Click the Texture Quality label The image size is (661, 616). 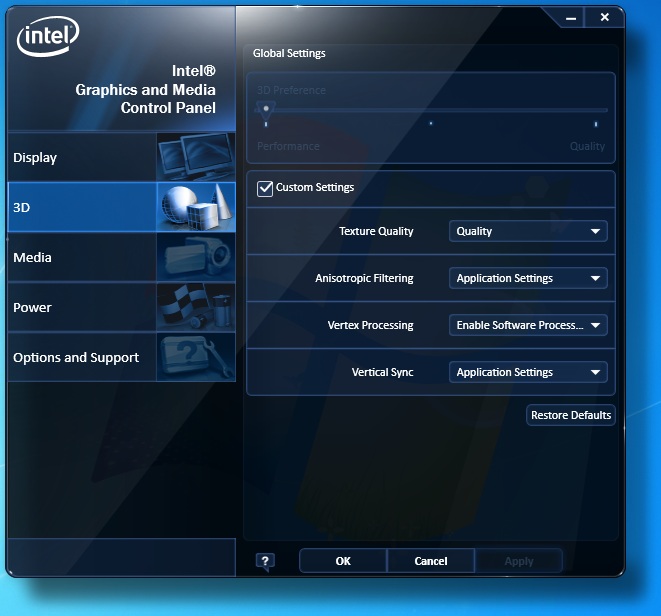pyautogui.click(x=376, y=231)
